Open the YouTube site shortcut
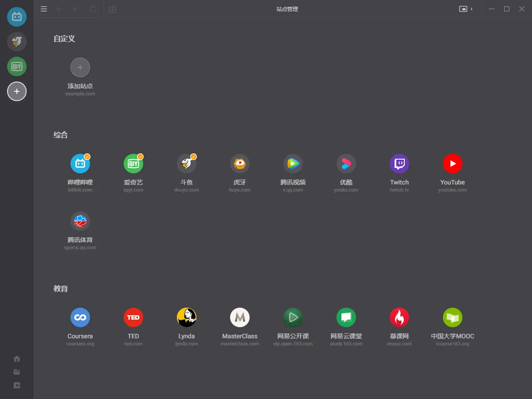532x399 pixels. [452, 163]
